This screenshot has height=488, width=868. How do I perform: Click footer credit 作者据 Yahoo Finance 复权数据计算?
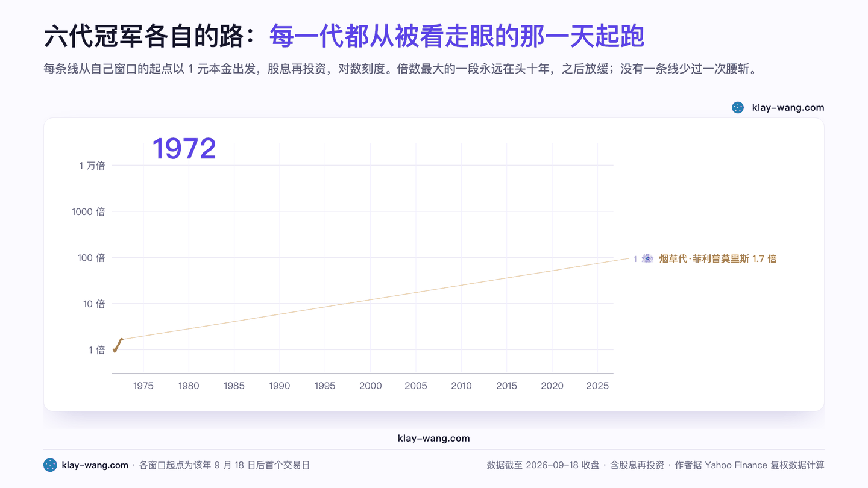[x=749, y=465]
